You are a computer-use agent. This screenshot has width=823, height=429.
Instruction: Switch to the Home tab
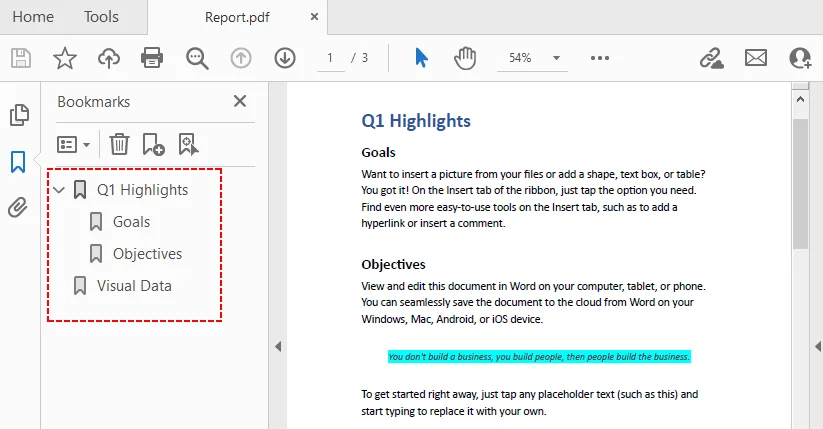pos(33,17)
